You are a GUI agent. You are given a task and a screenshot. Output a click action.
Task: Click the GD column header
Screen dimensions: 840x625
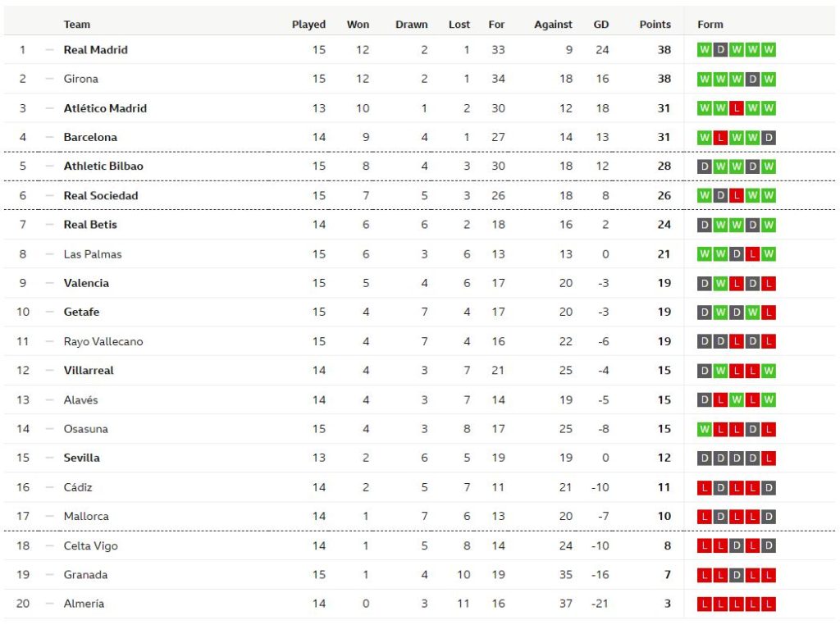click(601, 25)
